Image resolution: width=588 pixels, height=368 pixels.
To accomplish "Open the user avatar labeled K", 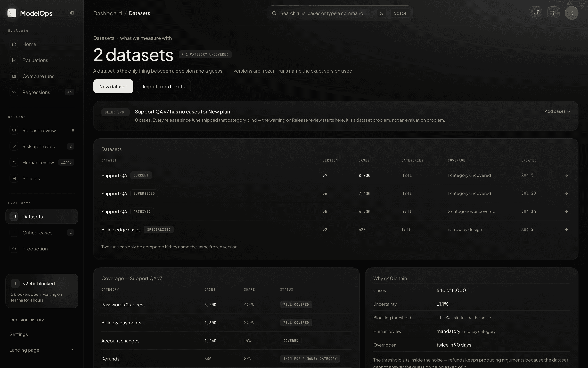I will click(571, 13).
